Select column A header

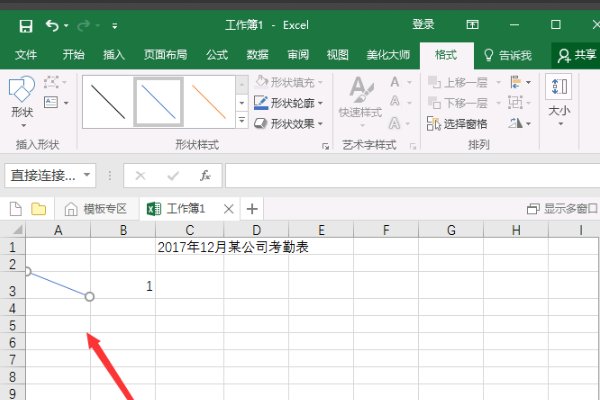click(x=58, y=230)
